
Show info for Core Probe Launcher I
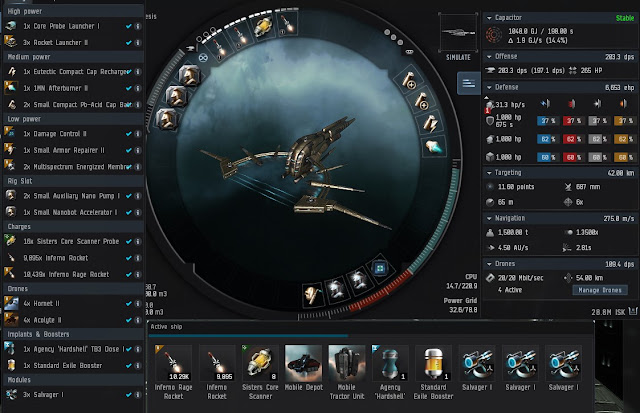[x=138, y=26]
